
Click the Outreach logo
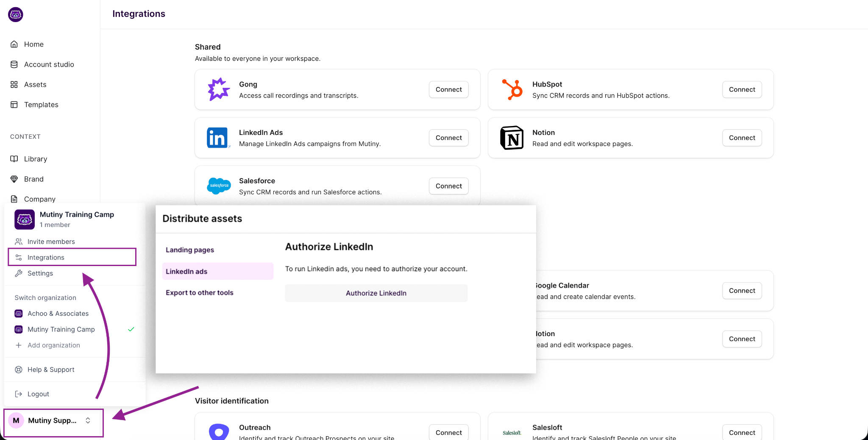[x=219, y=432]
